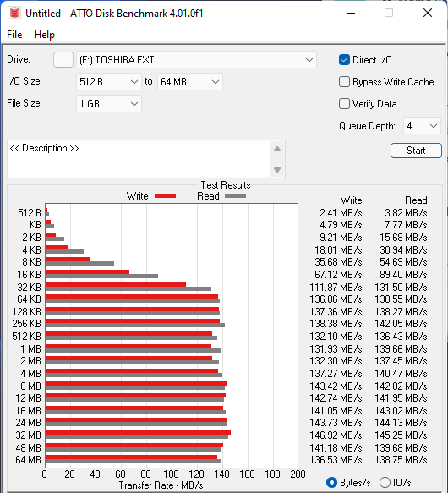Viewport: 448px width, 493px height.
Task: Open the Help menu
Action: click(44, 35)
